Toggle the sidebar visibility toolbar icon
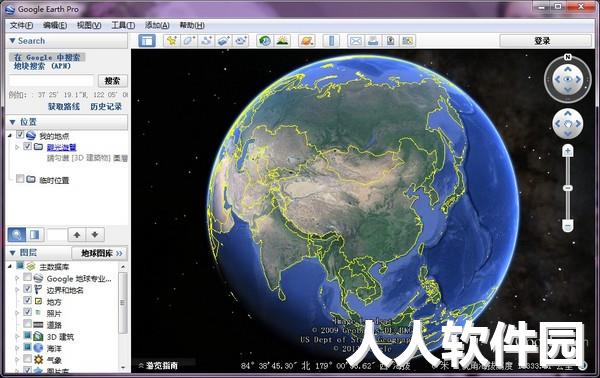 point(147,41)
